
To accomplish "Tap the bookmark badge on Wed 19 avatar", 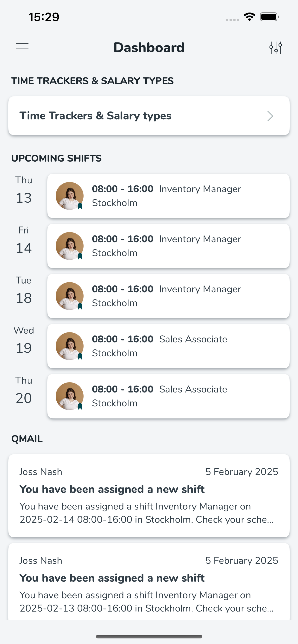I will [x=80, y=356].
